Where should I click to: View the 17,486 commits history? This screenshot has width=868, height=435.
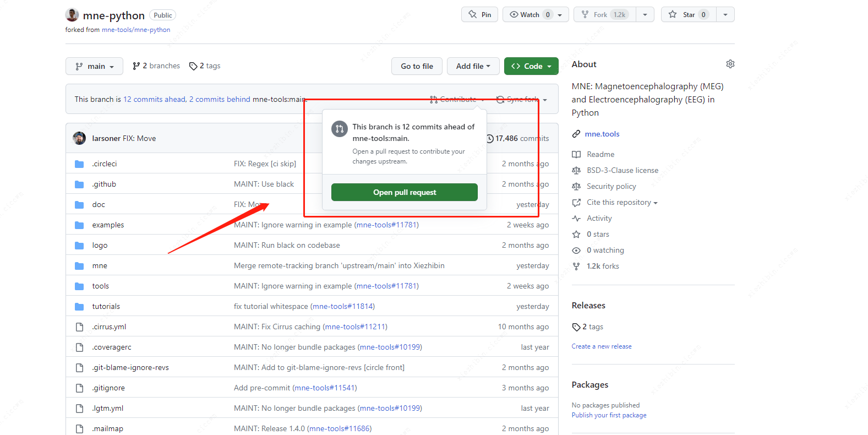(517, 138)
